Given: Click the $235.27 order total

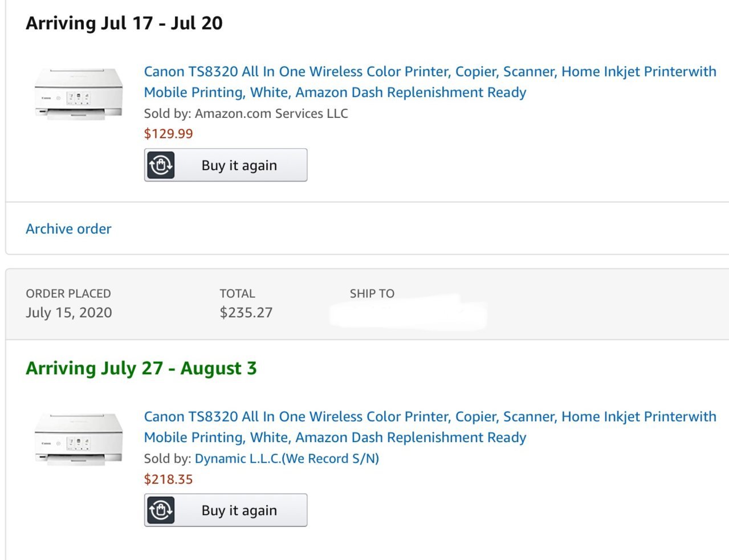Looking at the screenshot, I should [x=246, y=313].
